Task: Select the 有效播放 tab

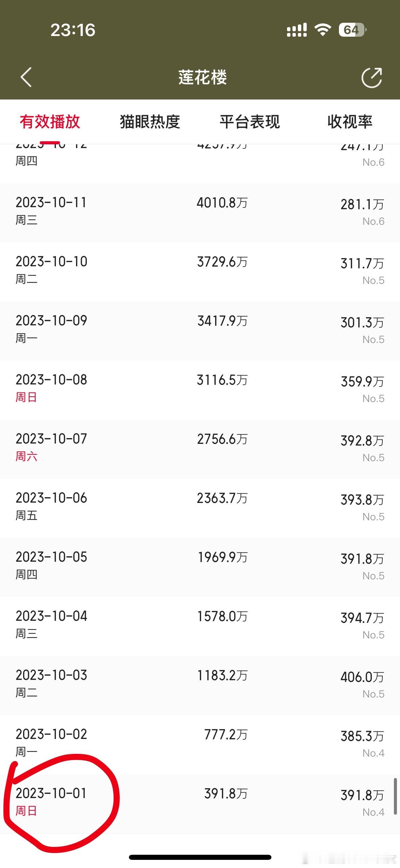Action: click(x=50, y=122)
